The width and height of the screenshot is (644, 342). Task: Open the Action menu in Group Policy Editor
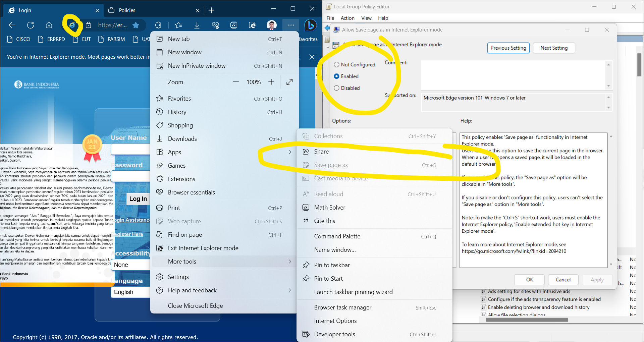pos(347,18)
